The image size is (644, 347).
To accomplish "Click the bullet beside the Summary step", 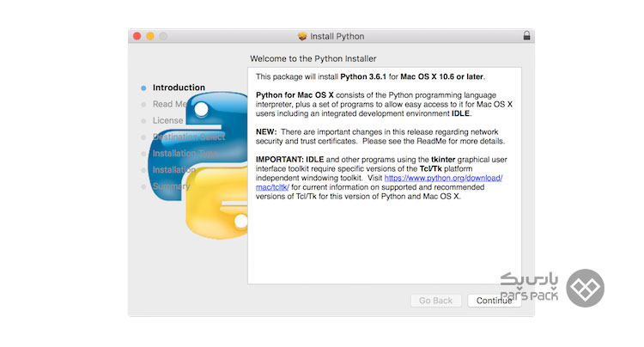I will (x=143, y=186).
